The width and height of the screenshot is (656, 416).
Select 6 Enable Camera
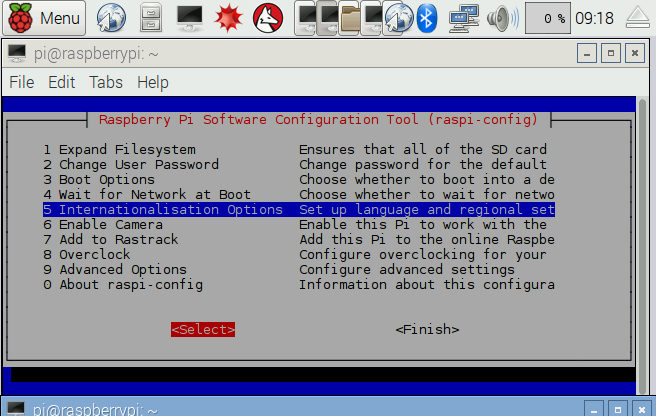pyautogui.click(x=299, y=224)
